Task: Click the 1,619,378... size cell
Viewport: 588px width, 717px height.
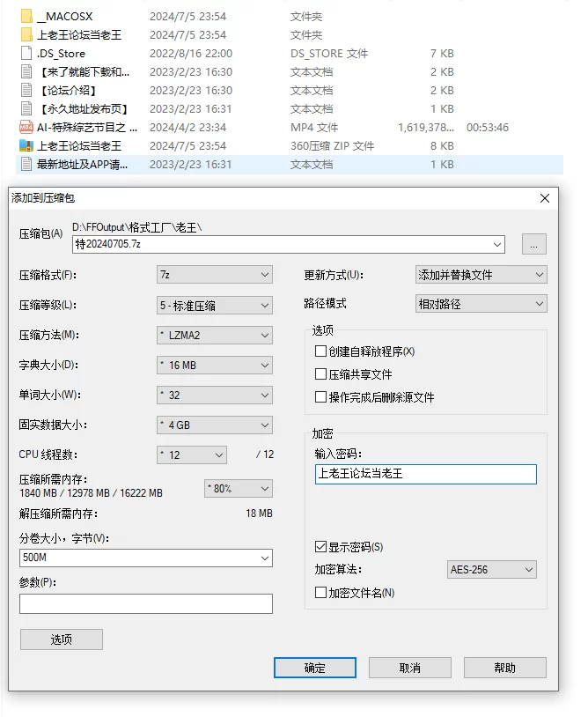Action: click(426, 128)
